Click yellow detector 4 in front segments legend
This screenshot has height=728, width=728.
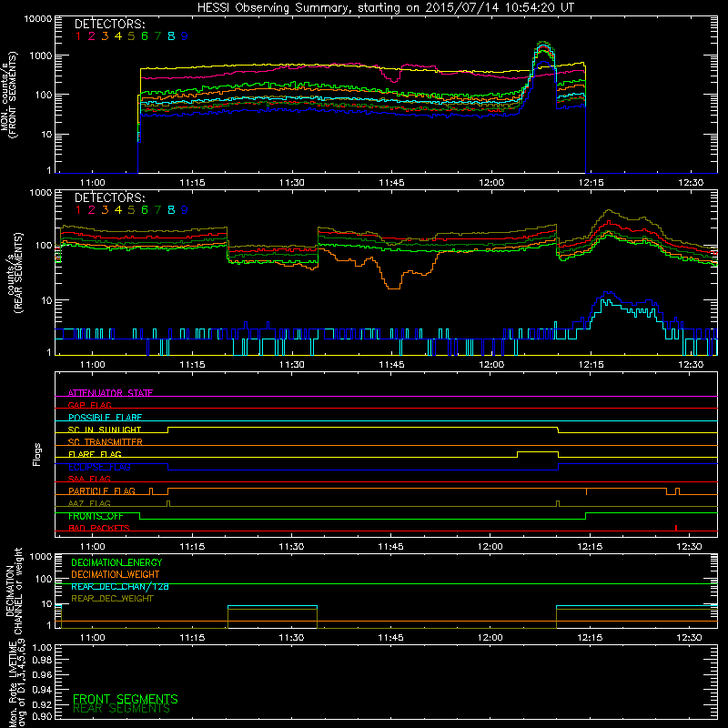pos(118,36)
